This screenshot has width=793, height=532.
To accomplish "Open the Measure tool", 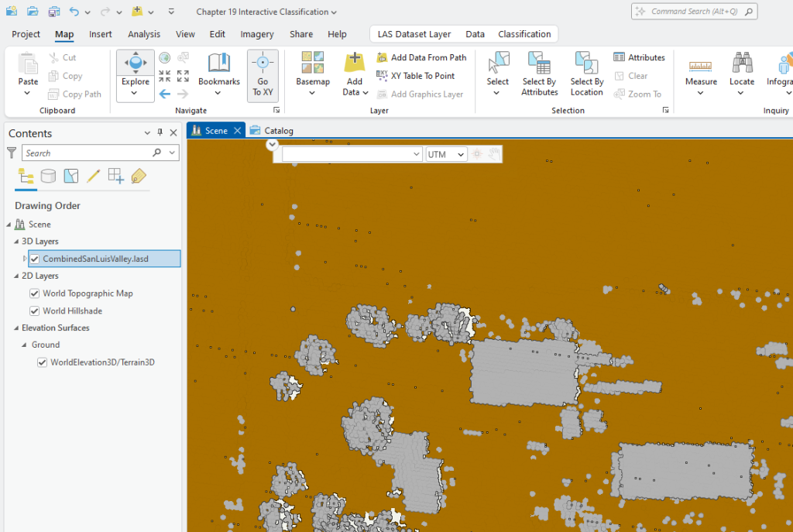I will pyautogui.click(x=701, y=70).
